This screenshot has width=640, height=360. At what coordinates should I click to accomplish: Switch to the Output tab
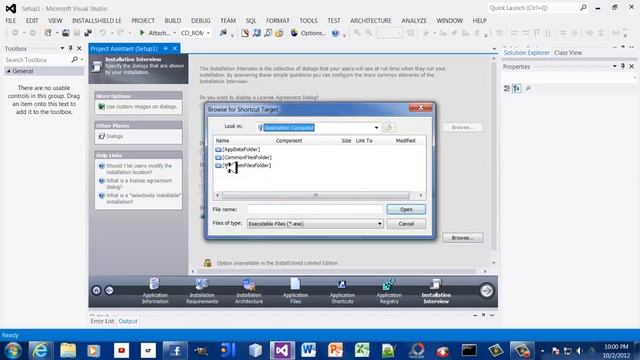tap(128, 321)
